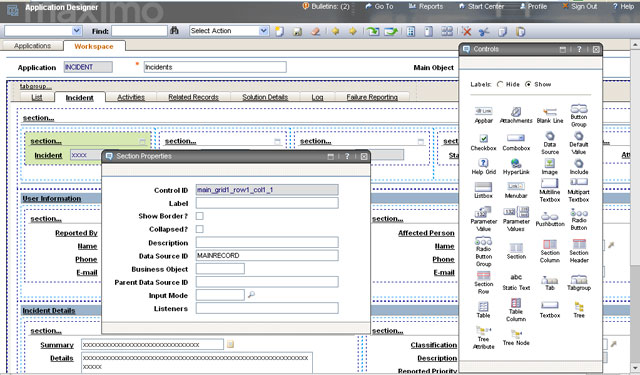This screenshot has height=375, width=640.
Task: Pick the Button Group control icon
Action: [x=579, y=109]
